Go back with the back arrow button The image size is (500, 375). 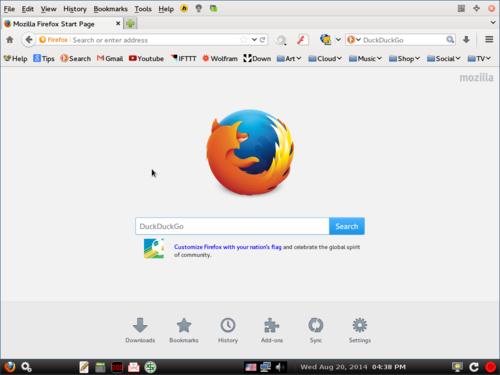(x=29, y=40)
